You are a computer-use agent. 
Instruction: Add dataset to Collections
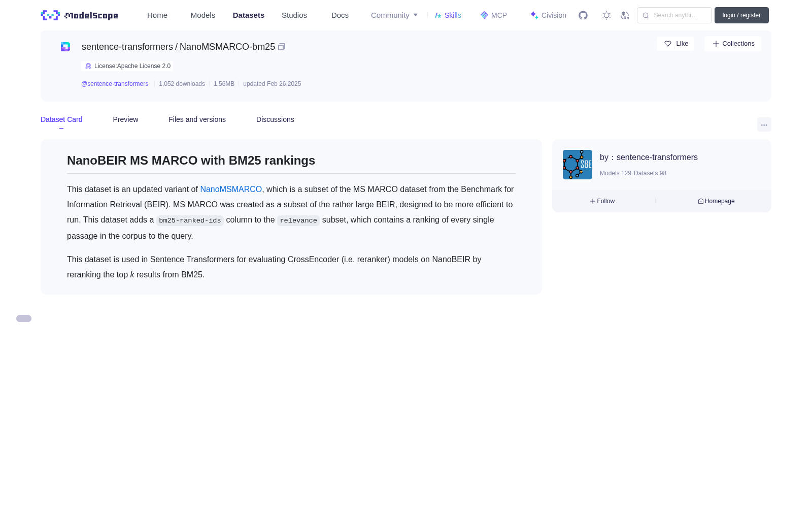[733, 44]
